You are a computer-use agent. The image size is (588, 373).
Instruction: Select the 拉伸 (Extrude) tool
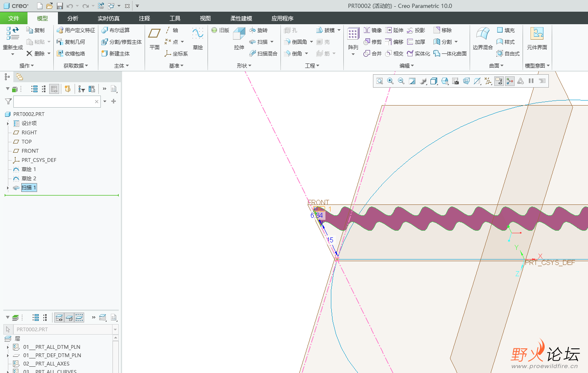(239, 38)
